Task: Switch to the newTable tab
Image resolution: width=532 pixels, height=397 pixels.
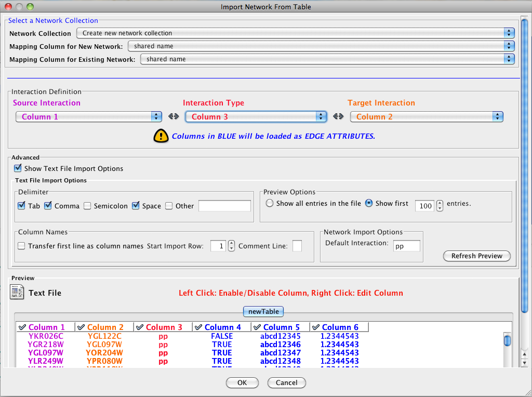Action: [263, 311]
